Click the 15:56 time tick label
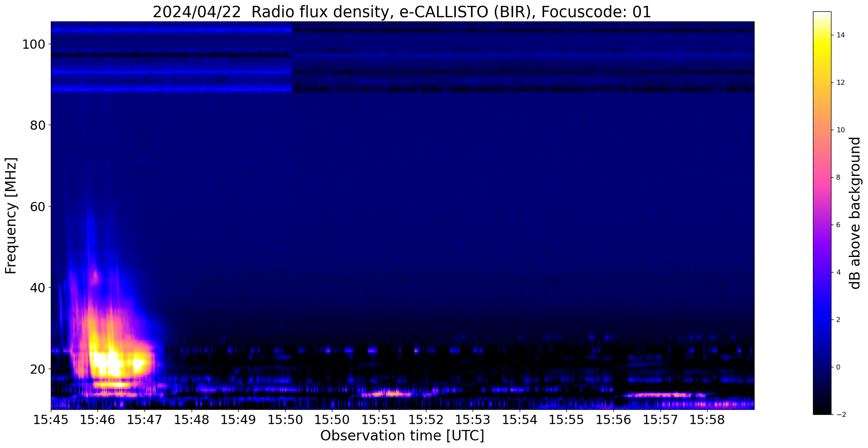868x448 pixels. pos(613,419)
